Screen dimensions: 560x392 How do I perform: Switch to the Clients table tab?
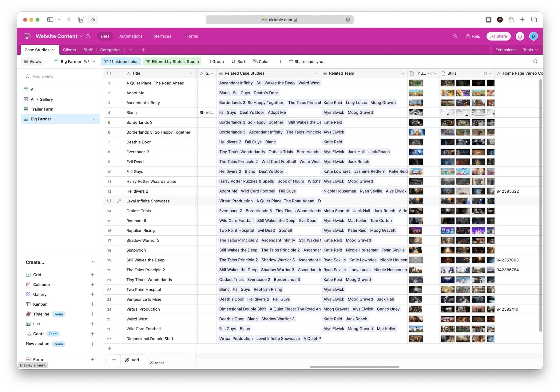click(x=70, y=50)
